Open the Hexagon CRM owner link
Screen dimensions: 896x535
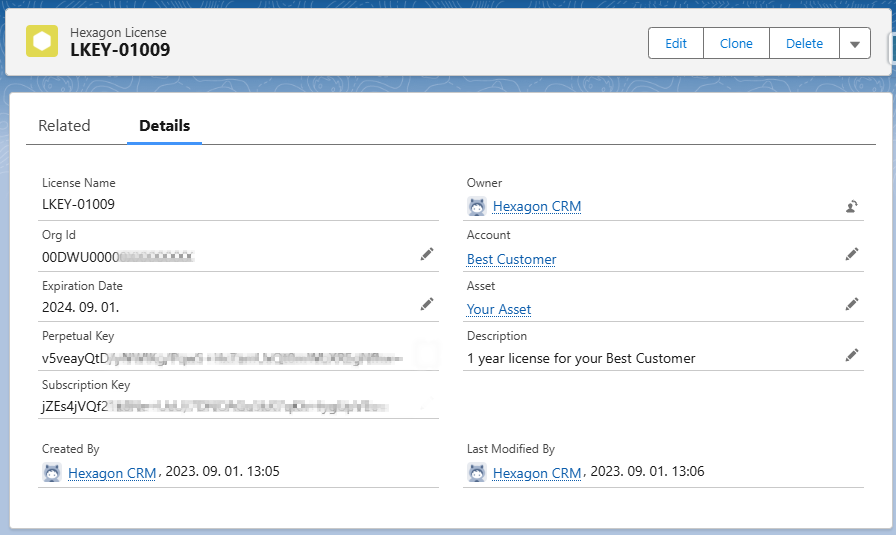(536, 206)
